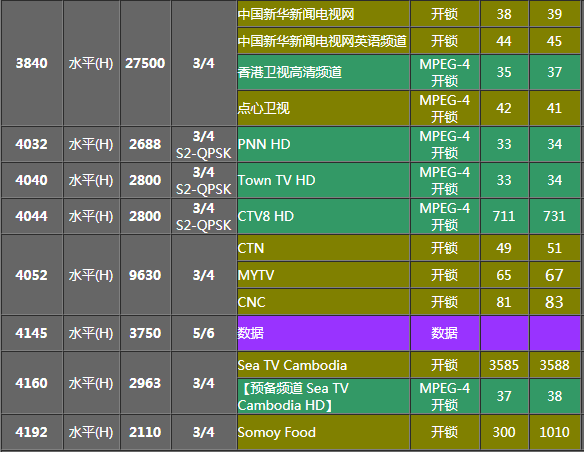Click the CTV8 HD channel name
This screenshot has height=452, width=584.
pos(266,216)
